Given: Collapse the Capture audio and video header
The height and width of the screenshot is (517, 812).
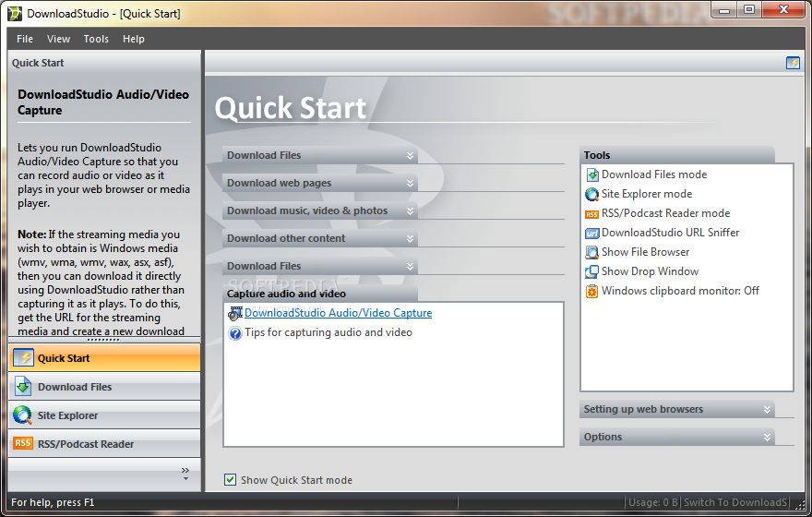Looking at the screenshot, I should point(320,294).
